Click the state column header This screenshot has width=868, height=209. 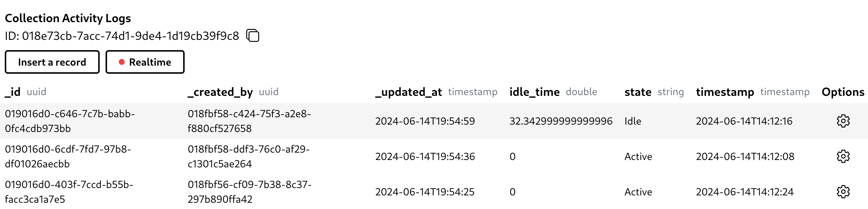click(x=638, y=92)
